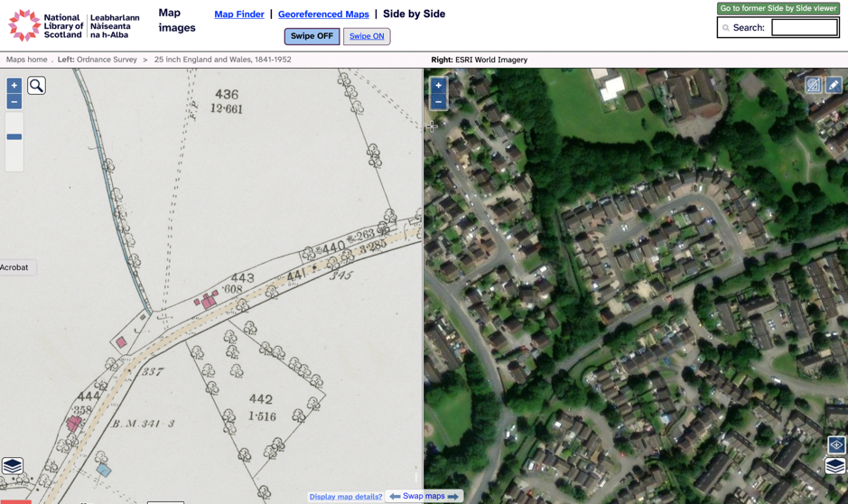Image resolution: width=848 pixels, height=504 pixels.
Task: Click the overlay selector icon above right layers
Action: 836,445
